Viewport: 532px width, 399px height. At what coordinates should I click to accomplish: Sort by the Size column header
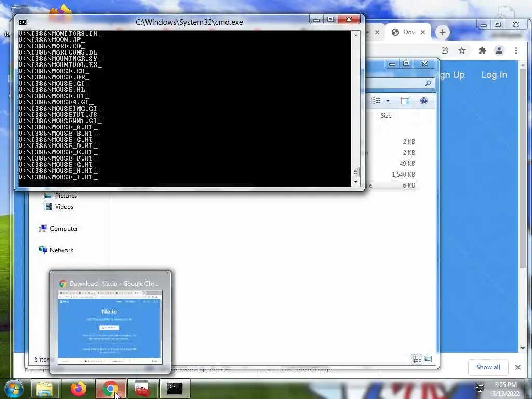pos(386,116)
